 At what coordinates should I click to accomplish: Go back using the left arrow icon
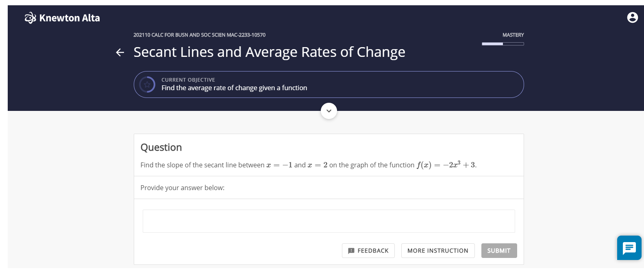[120, 52]
